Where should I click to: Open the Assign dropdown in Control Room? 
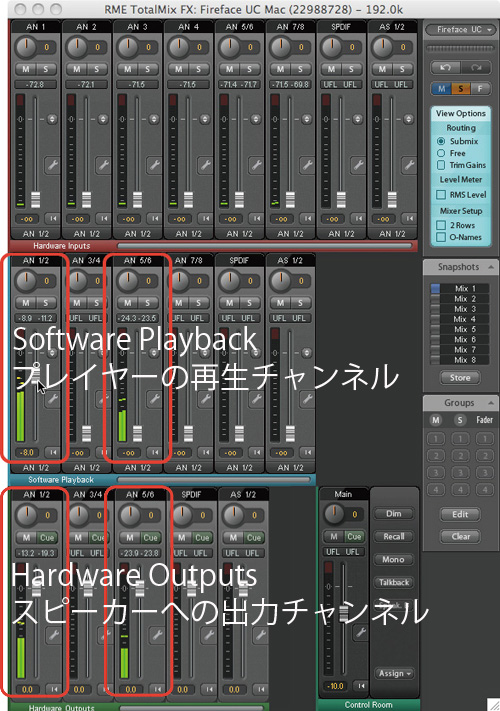click(x=394, y=673)
